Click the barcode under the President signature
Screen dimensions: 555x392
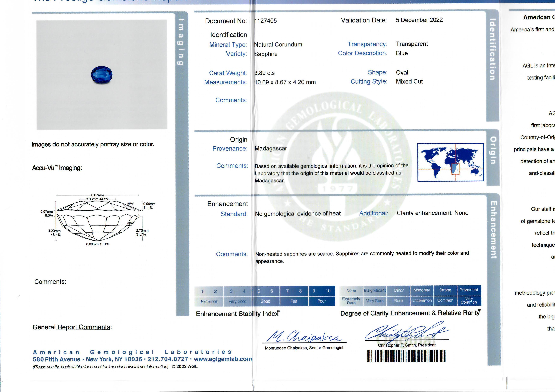tap(406, 356)
